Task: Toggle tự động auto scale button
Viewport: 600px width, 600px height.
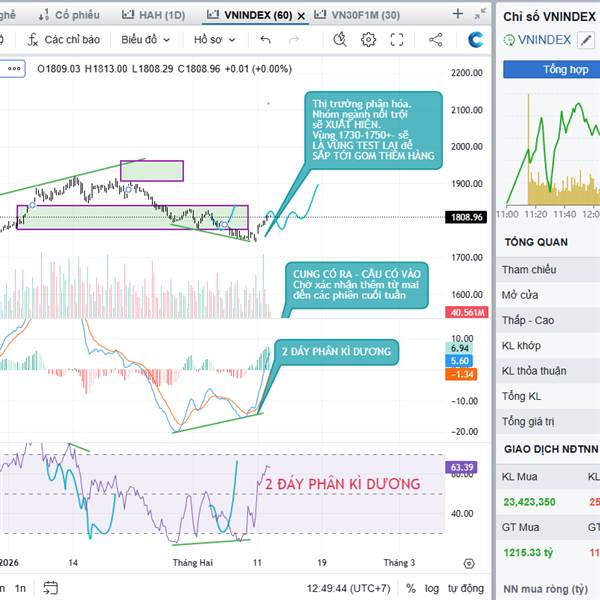Action: click(x=466, y=588)
